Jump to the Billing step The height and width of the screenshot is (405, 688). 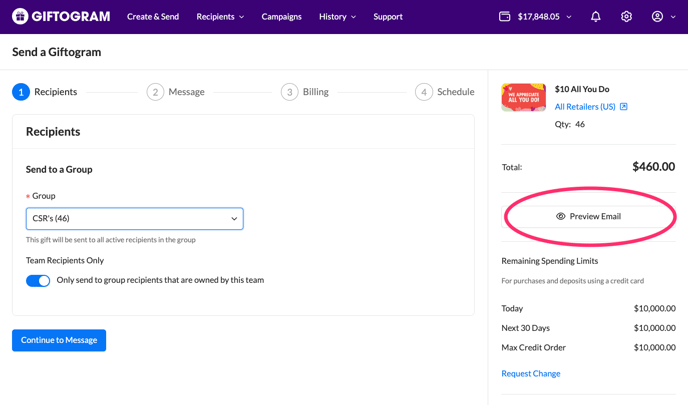click(x=305, y=92)
